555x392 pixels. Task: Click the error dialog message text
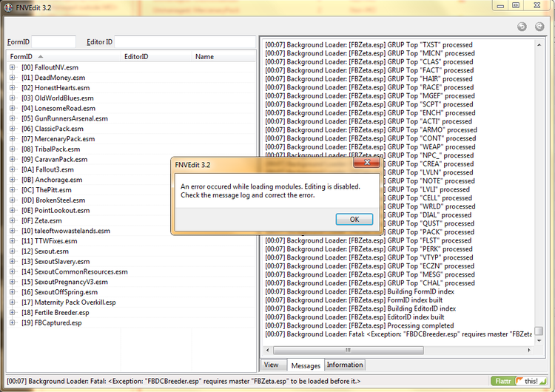270,191
